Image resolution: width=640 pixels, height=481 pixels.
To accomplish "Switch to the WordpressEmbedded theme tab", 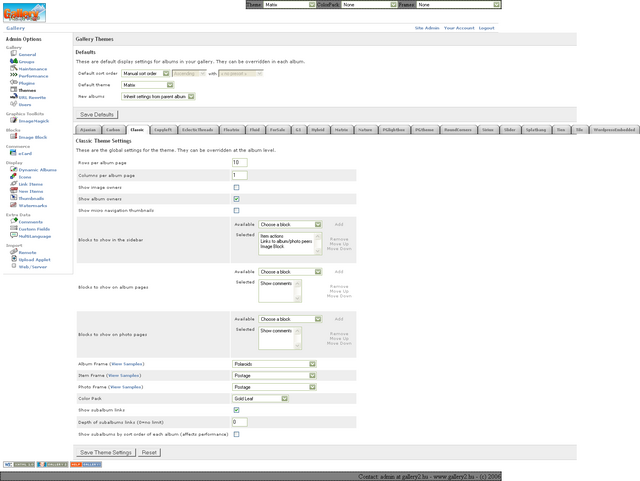I will (613, 130).
